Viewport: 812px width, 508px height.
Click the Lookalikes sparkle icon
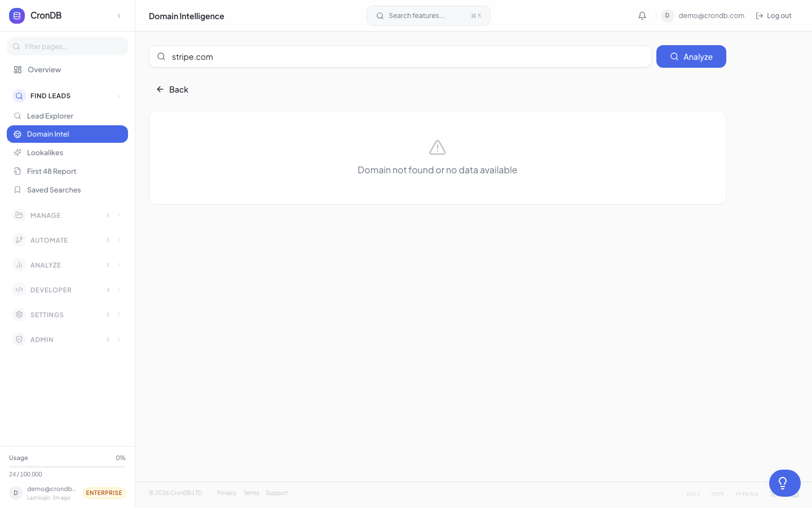pos(17,152)
